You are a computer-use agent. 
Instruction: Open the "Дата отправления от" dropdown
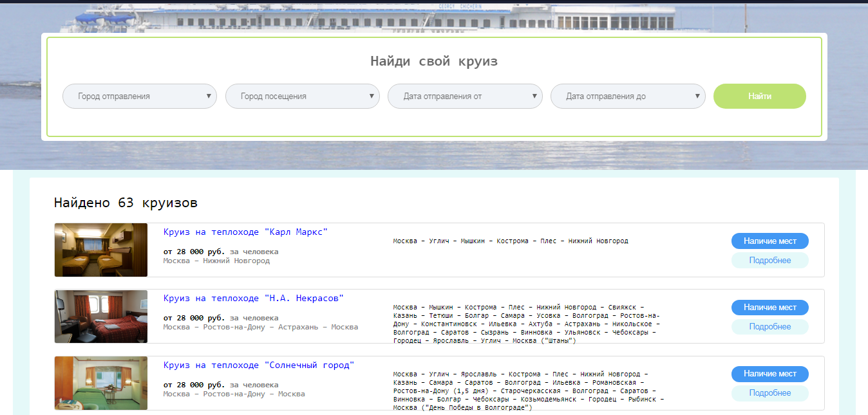[x=464, y=97]
